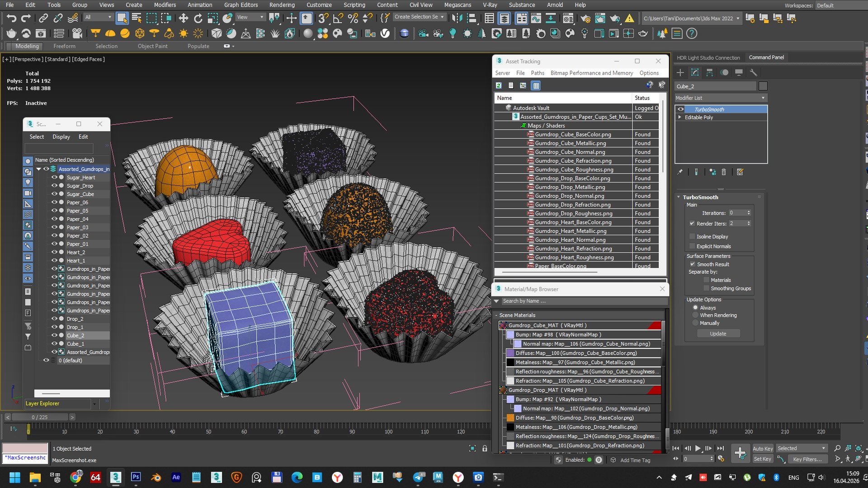Click the Play Animation button

coord(698,448)
